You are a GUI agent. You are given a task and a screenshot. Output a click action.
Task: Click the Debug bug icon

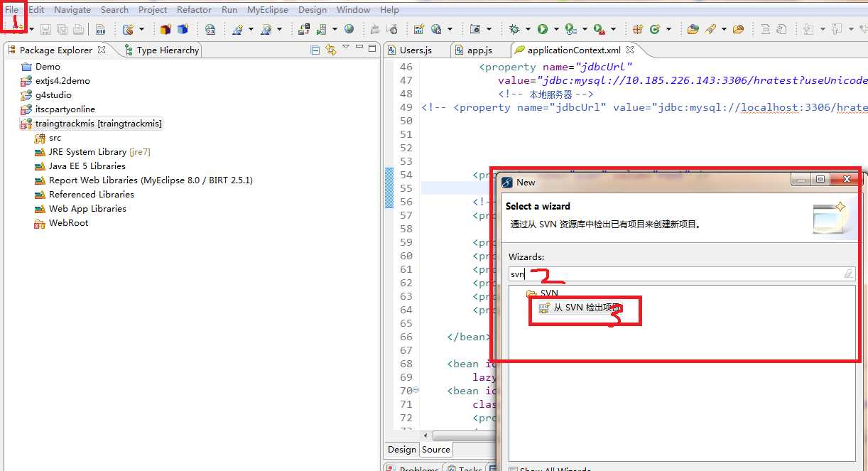click(x=515, y=29)
